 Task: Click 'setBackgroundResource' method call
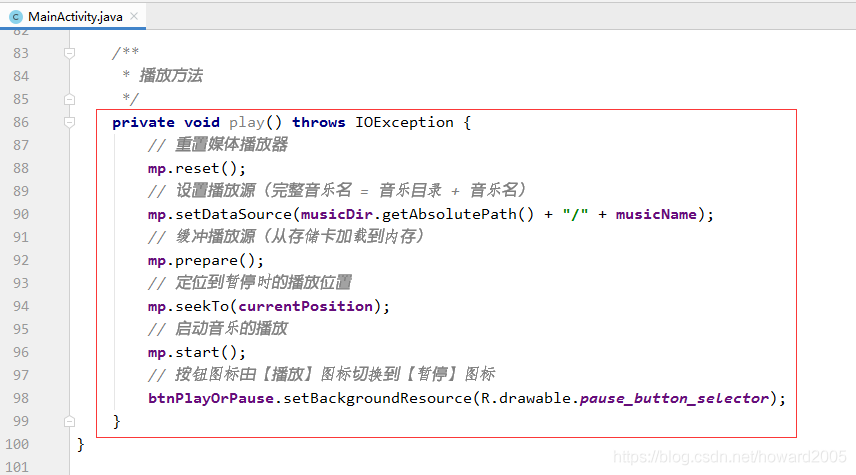[377, 398]
